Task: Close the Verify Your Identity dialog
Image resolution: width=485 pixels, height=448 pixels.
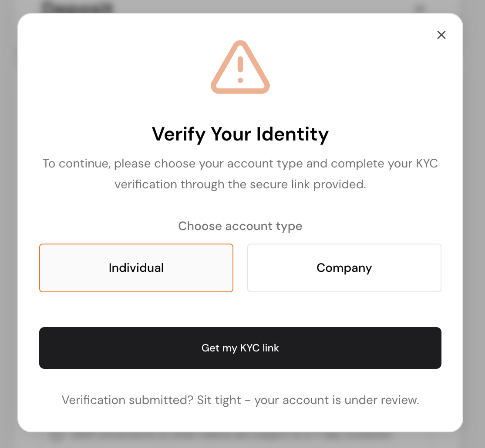Action: (441, 35)
